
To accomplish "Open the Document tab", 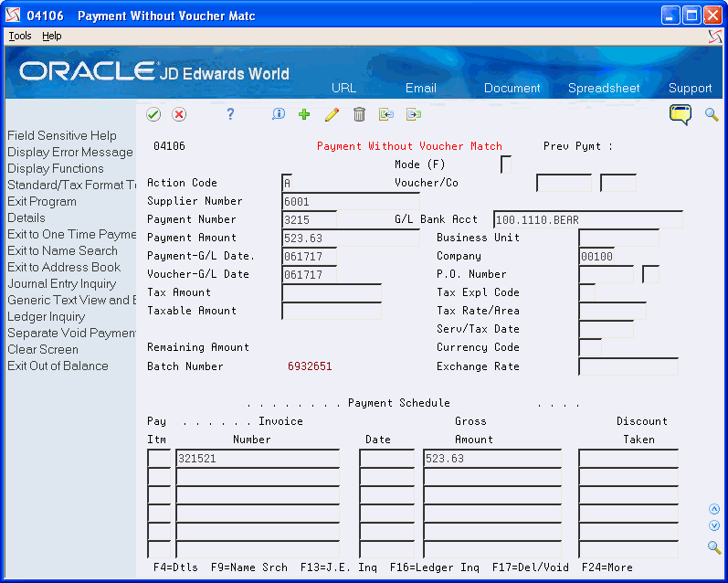I will [x=512, y=89].
